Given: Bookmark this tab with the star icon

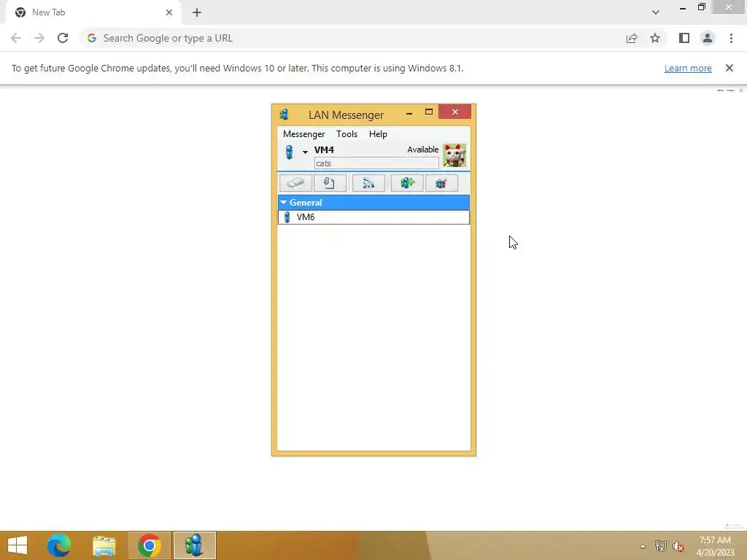Looking at the screenshot, I should (x=655, y=38).
